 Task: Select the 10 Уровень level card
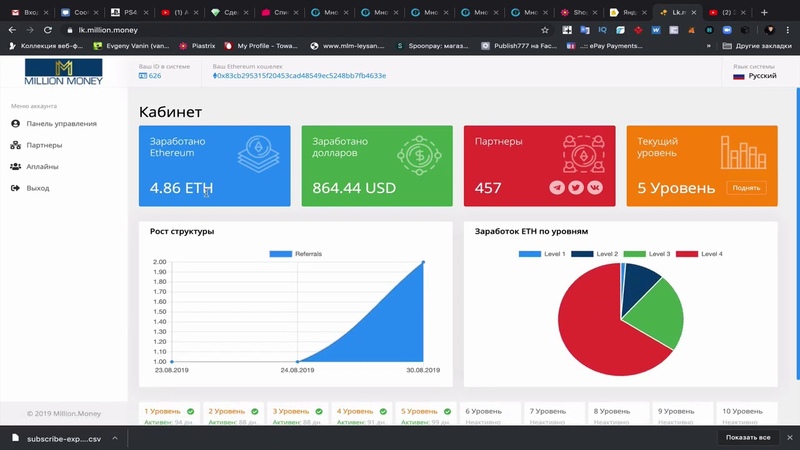point(747,415)
